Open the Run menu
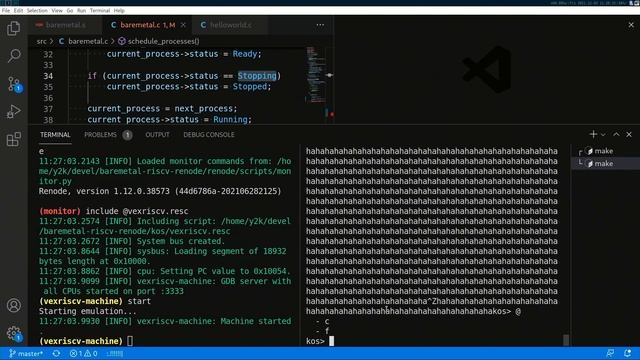Viewport: 640px width, 360px height. coord(82,11)
